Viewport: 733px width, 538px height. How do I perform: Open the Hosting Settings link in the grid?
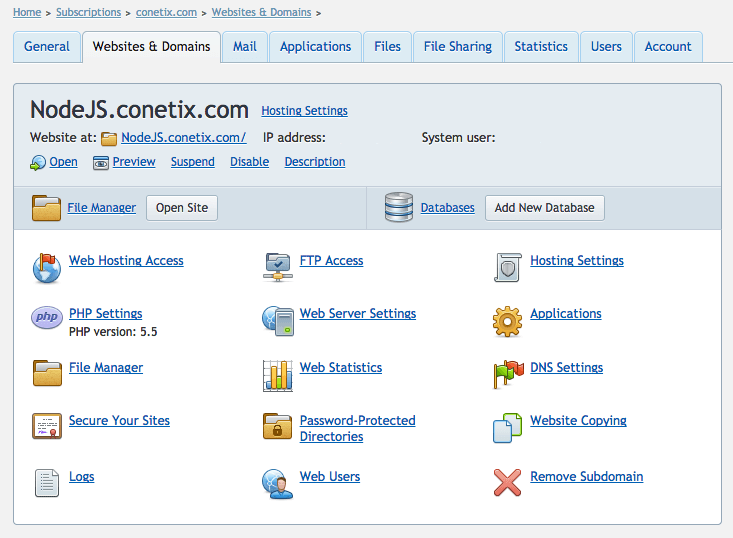point(577,260)
